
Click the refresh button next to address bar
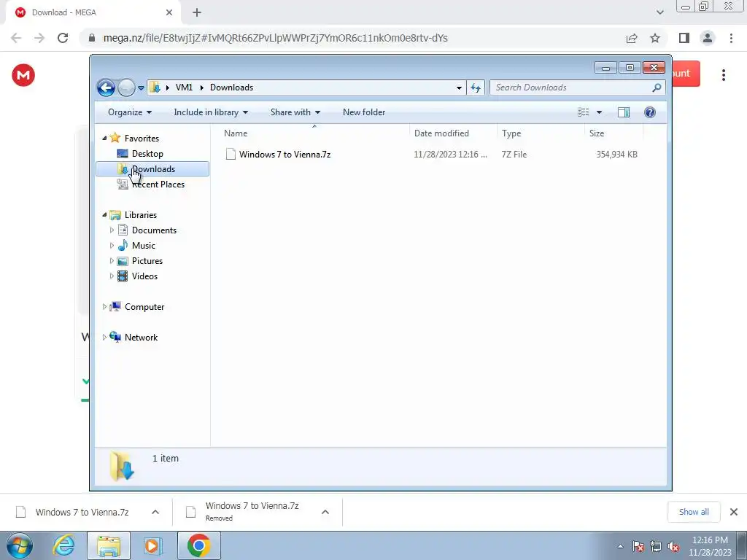(x=476, y=87)
